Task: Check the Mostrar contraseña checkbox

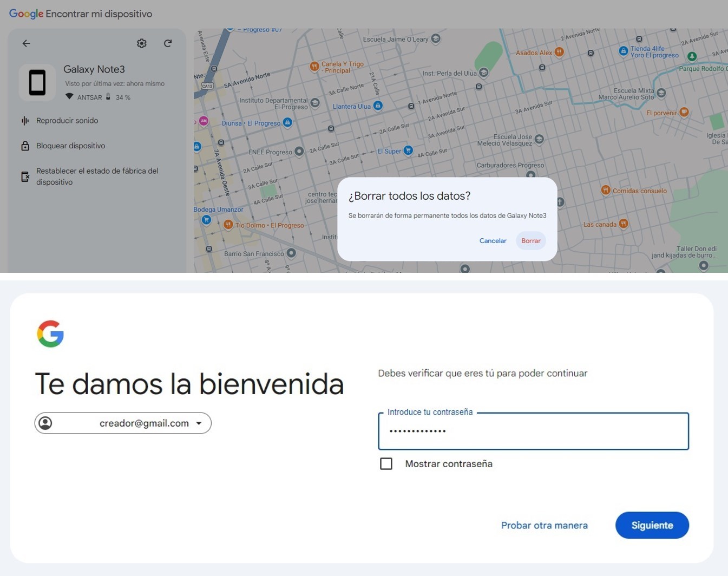Action: 386,464
